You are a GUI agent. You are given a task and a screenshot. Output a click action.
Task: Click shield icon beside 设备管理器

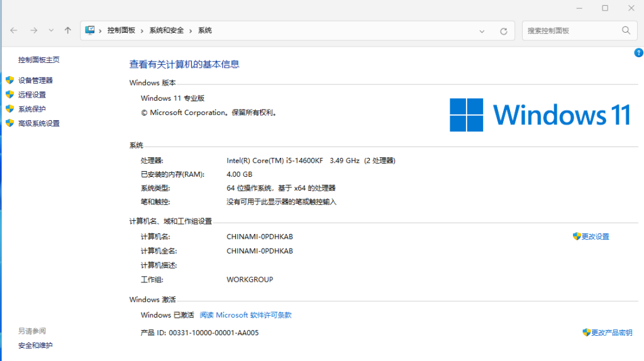click(10, 80)
